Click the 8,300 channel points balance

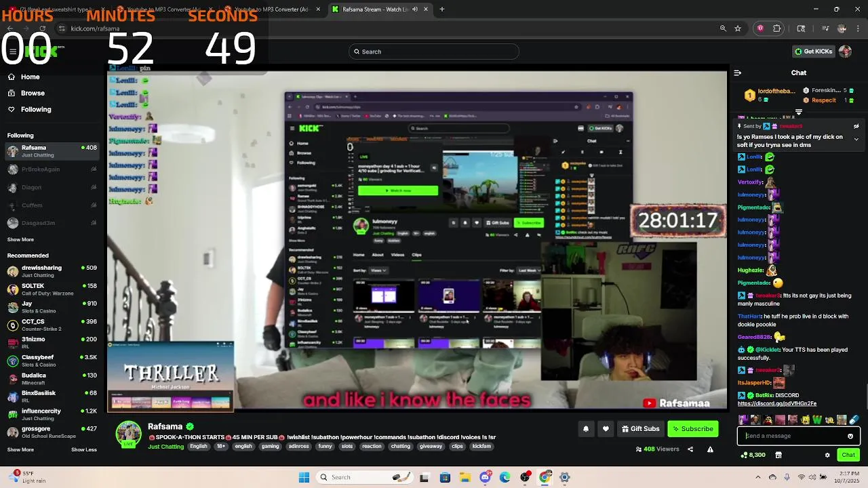tap(753, 455)
